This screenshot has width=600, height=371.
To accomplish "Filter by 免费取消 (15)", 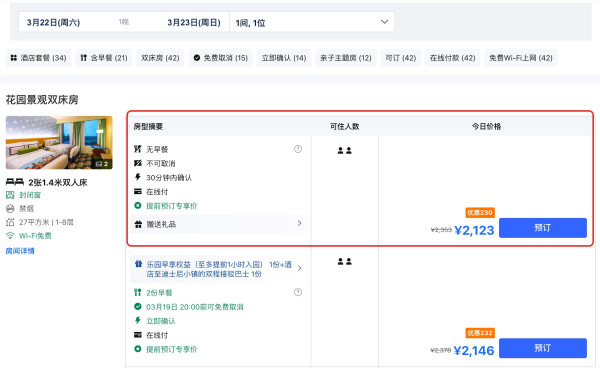I will coord(220,58).
